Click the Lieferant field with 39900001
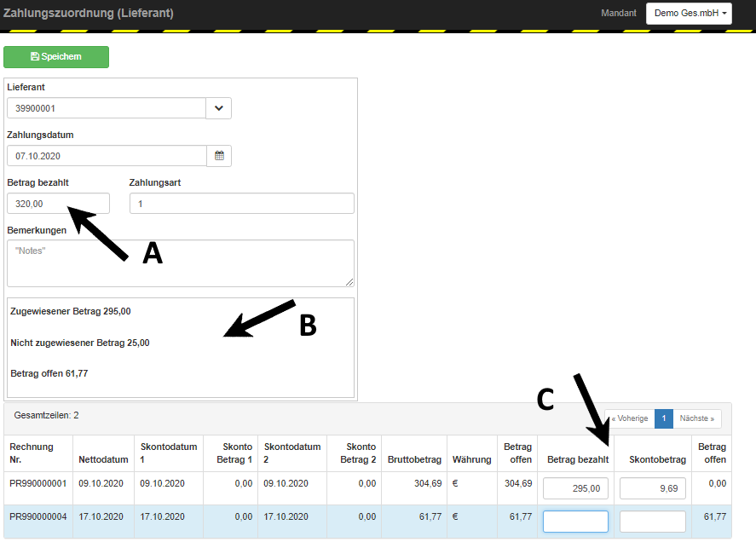The width and height of the screenshot is (756, 542). click(107, 108)
